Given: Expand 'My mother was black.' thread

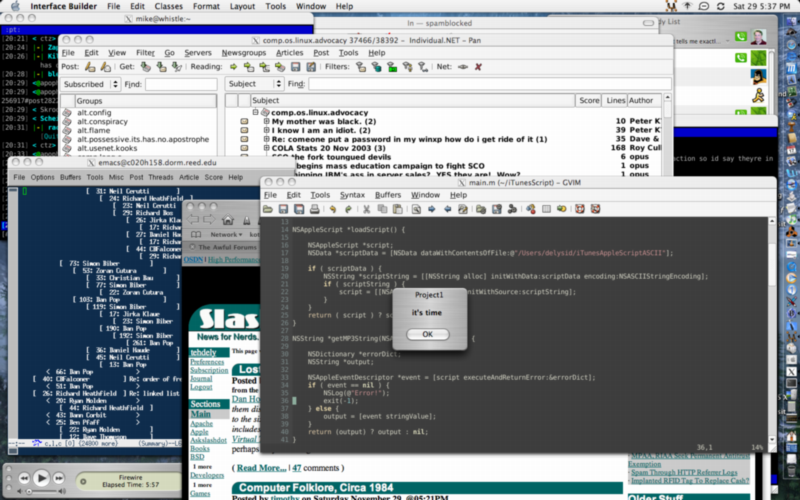Looking at the screenshot, I should pyautogui.click(x=266, y=121).
